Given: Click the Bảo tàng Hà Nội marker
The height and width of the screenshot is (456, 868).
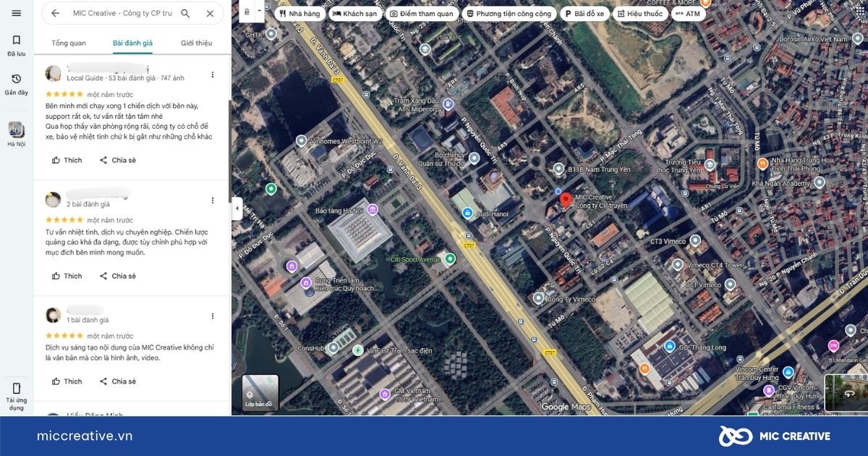Looking at the screenshot, I should pyautogui.click(x=373, y=210).
